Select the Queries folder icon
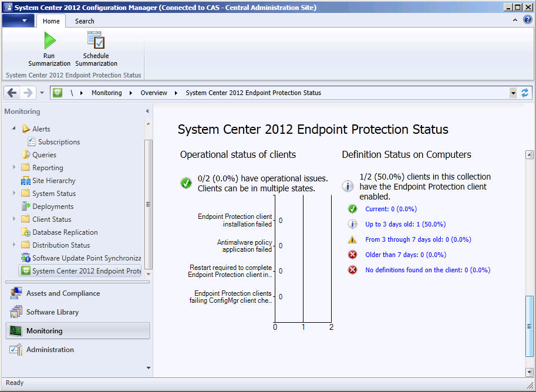 pyautogui.click(x=26, y=154)
